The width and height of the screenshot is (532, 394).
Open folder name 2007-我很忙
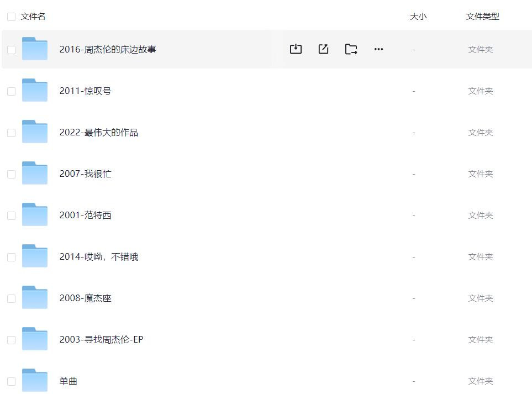[x=85, y=174]
